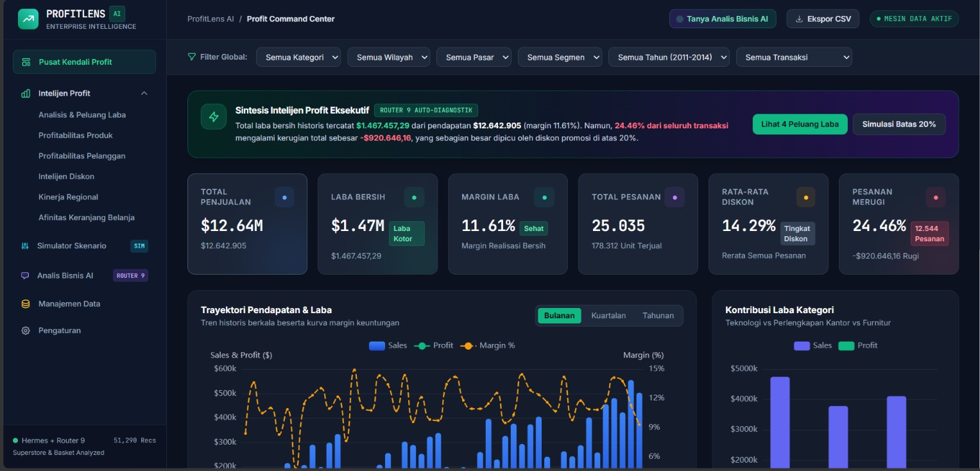
Task: Toggle Profit series in Trayektori chart legend
Action: click(434, 346)
